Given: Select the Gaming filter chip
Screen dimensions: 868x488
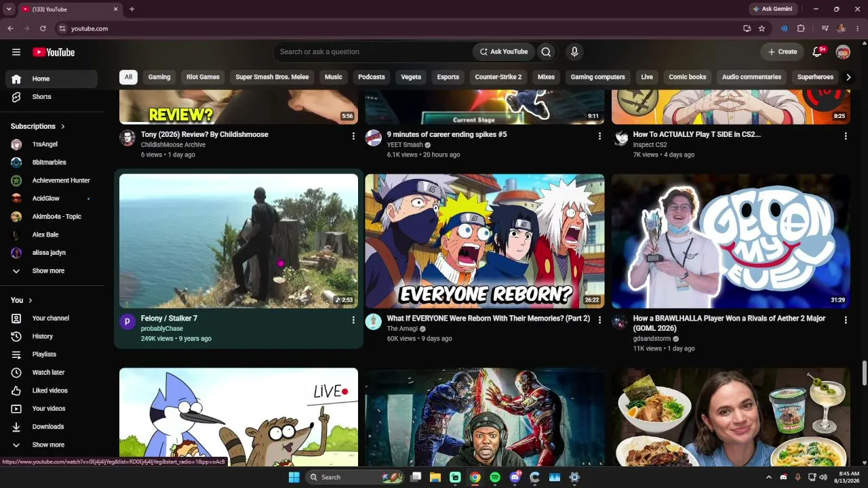Looking at the screenshot, I should click(159, 77).
